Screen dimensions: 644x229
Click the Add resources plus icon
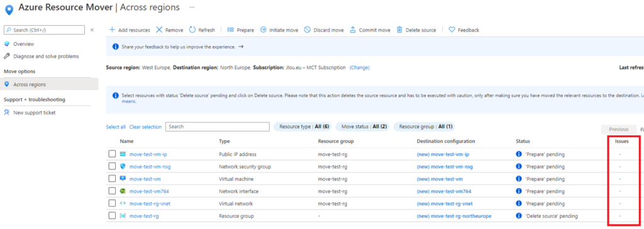pyautogui.click(x=112, y=30)
